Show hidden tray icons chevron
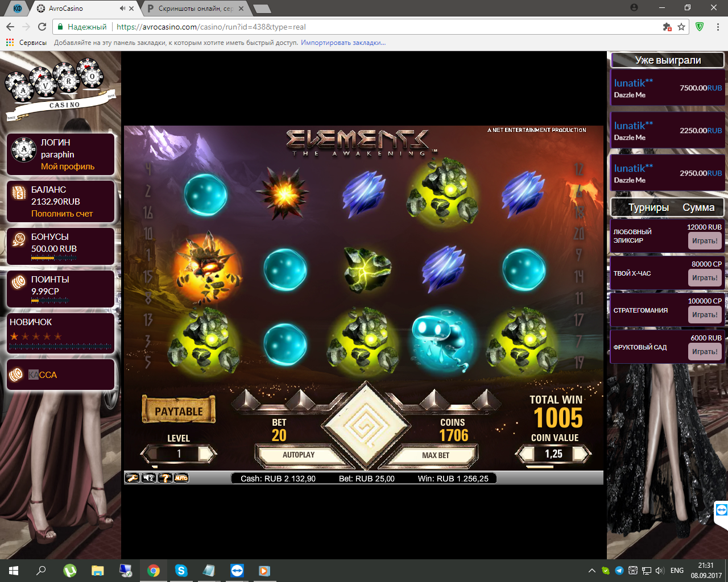Screen dimensions: 728x582 click(592, 571)
